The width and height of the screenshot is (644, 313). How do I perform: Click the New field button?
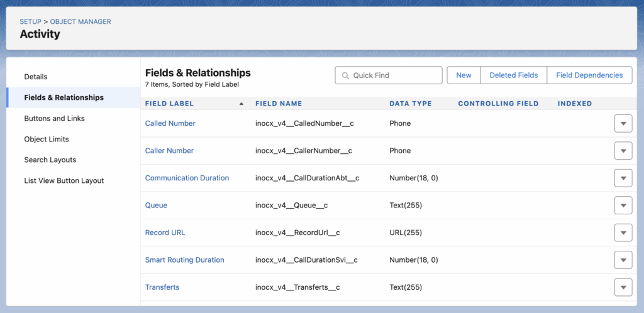(x=464, y=75)
